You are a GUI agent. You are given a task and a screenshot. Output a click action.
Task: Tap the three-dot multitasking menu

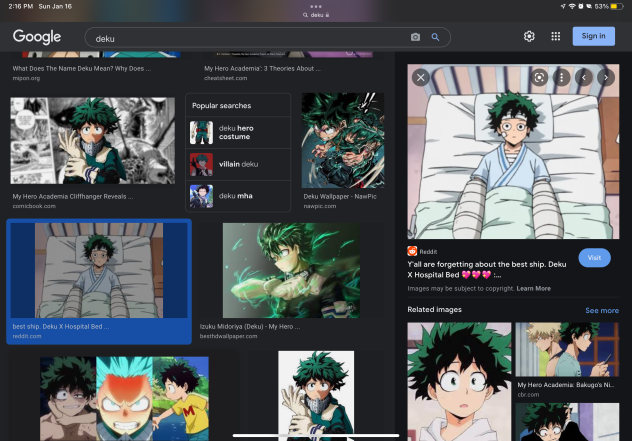point(316,6)
